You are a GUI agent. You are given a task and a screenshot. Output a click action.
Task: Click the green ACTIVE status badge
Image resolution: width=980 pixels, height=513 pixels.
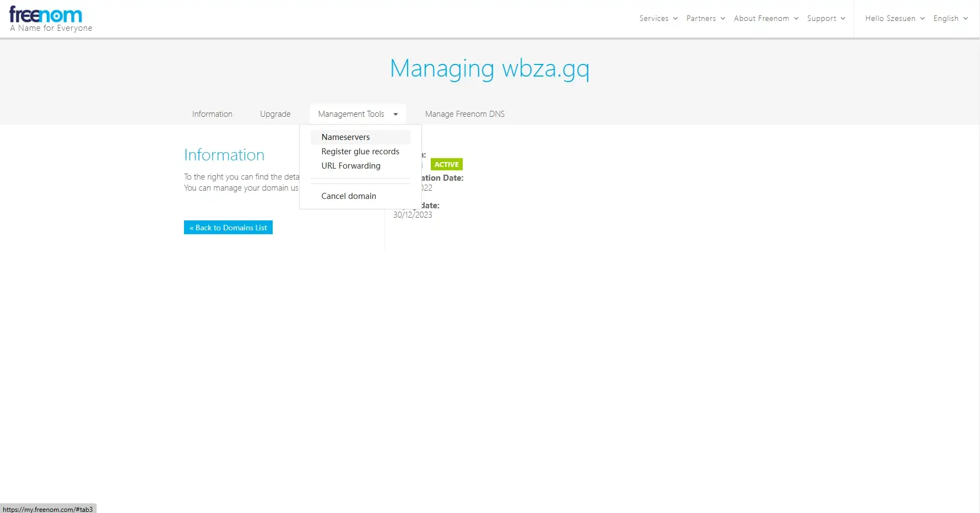click(x=446, y=164)
